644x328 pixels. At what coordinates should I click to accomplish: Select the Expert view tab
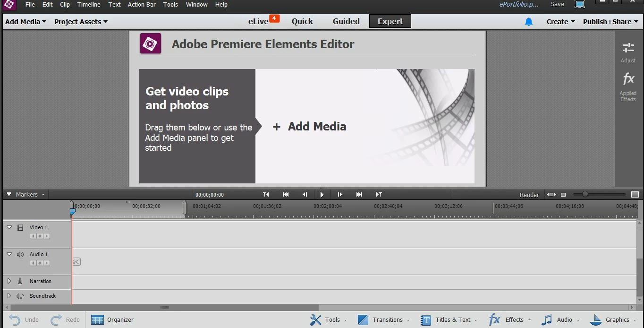(x=390, y=21)
